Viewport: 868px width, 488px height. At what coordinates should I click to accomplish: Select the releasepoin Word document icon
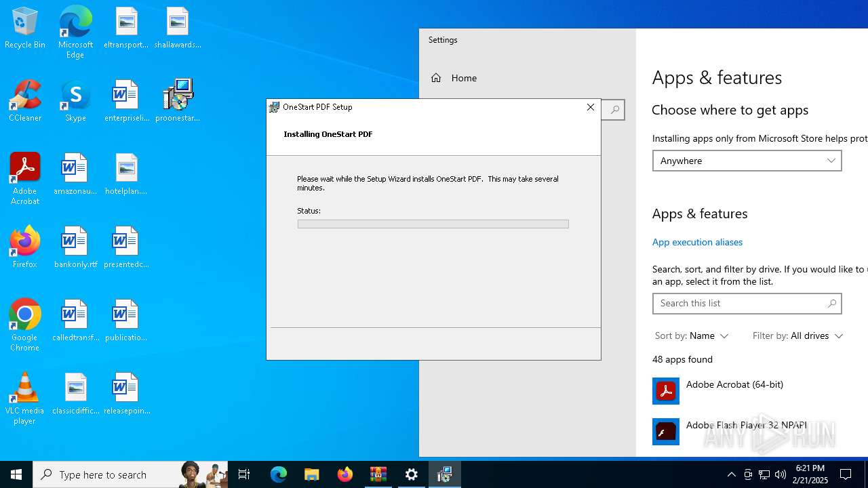126,394
